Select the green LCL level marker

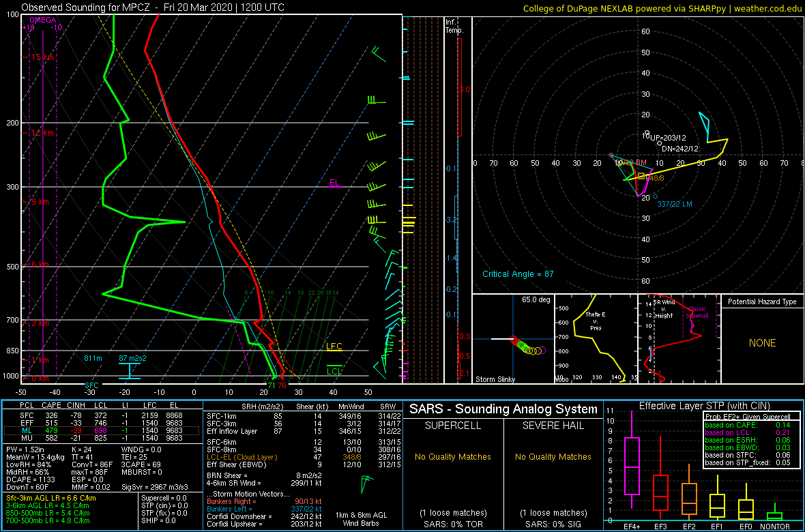334,371
